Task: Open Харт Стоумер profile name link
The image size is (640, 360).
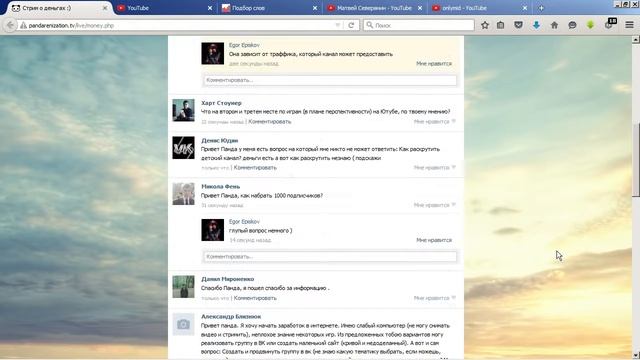Action: click(x=221, y=103)
